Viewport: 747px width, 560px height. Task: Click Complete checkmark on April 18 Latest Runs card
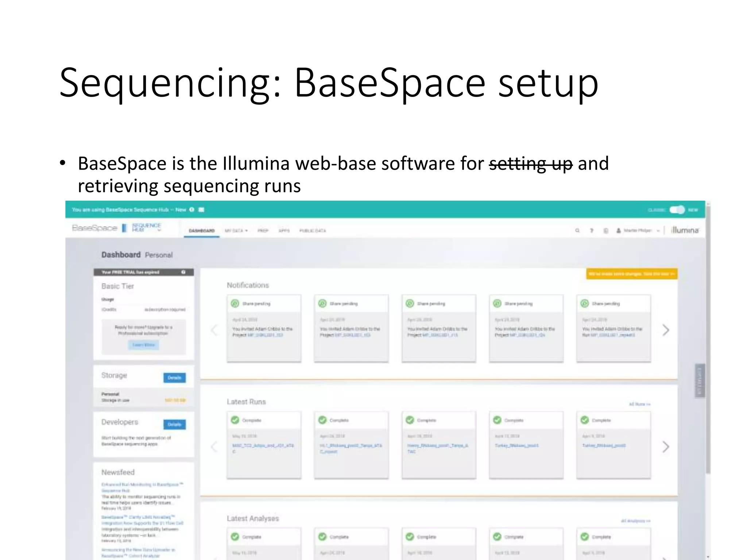pyautogui.click(x=410, y=420)
